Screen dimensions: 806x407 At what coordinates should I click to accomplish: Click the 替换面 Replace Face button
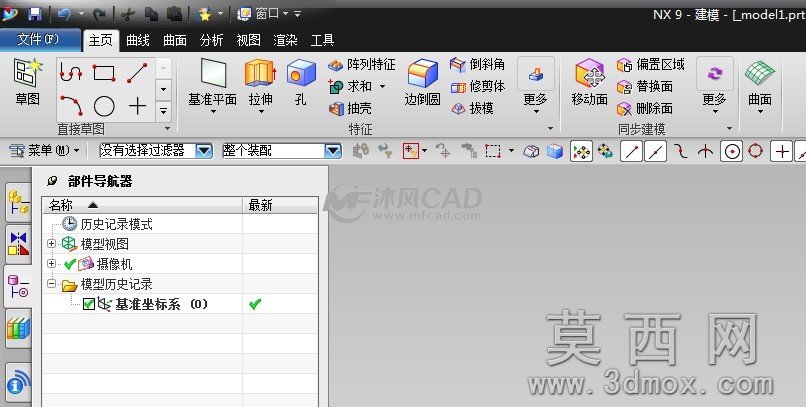tap(645, 87)
